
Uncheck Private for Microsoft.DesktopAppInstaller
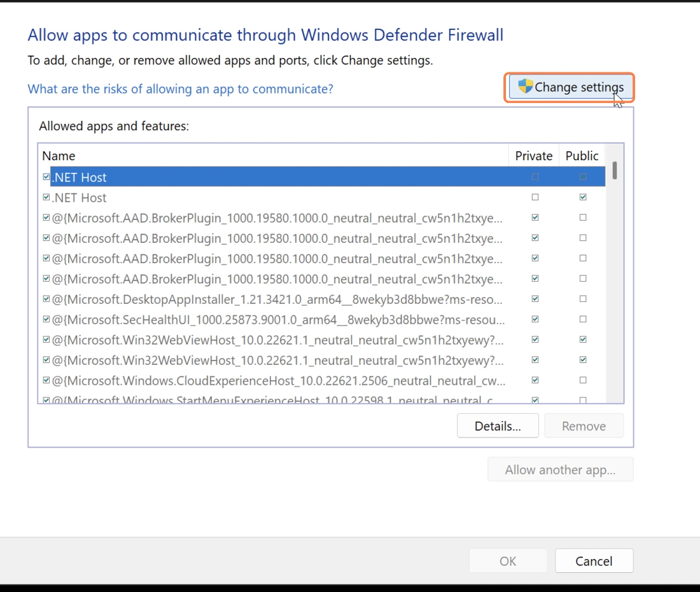(535, 299)
